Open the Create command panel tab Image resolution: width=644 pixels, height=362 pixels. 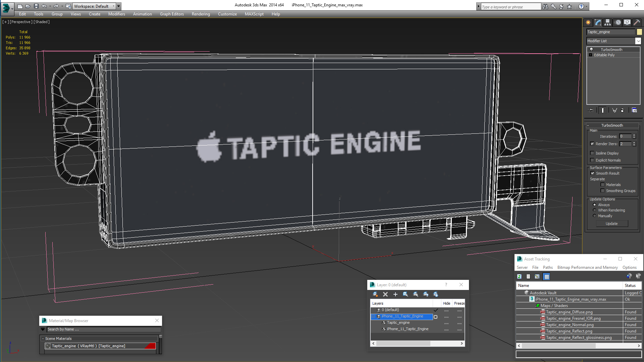tap(588, 22)
